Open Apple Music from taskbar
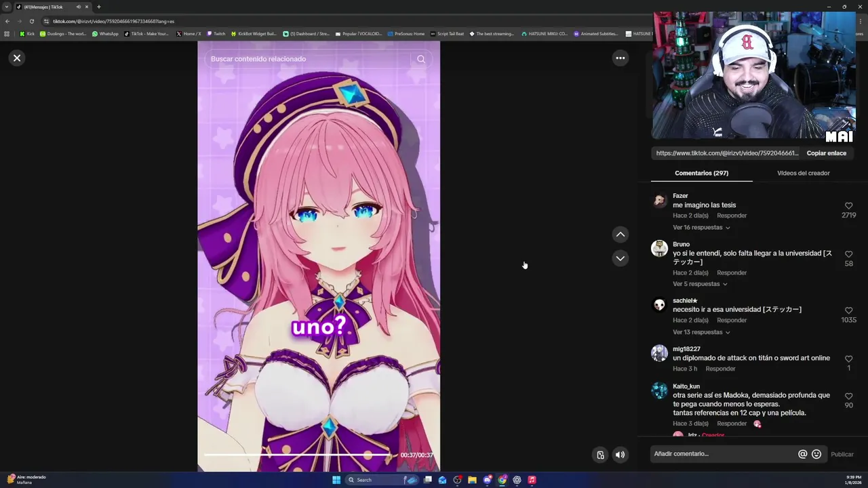The height and width of the screenshot is (488, 868). coord(532,480)
